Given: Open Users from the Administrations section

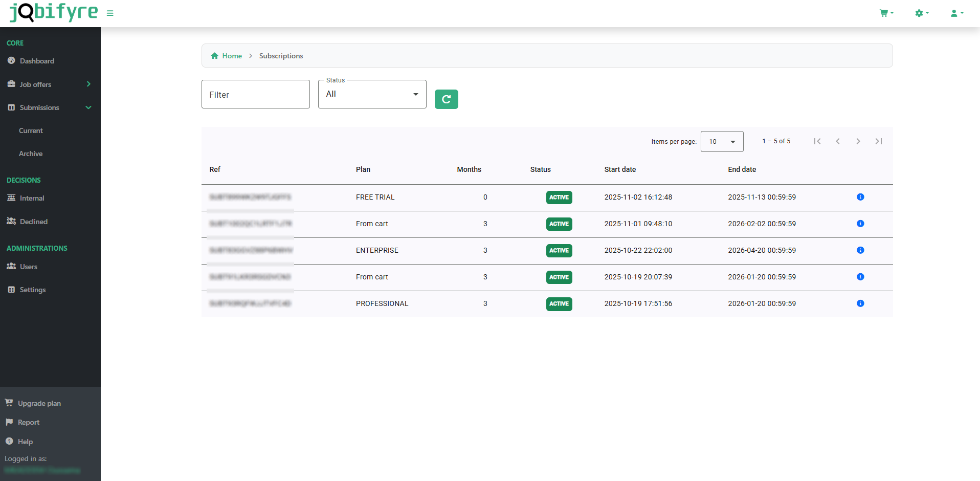Looking at the screenshot, I should [x=28, y=267].
